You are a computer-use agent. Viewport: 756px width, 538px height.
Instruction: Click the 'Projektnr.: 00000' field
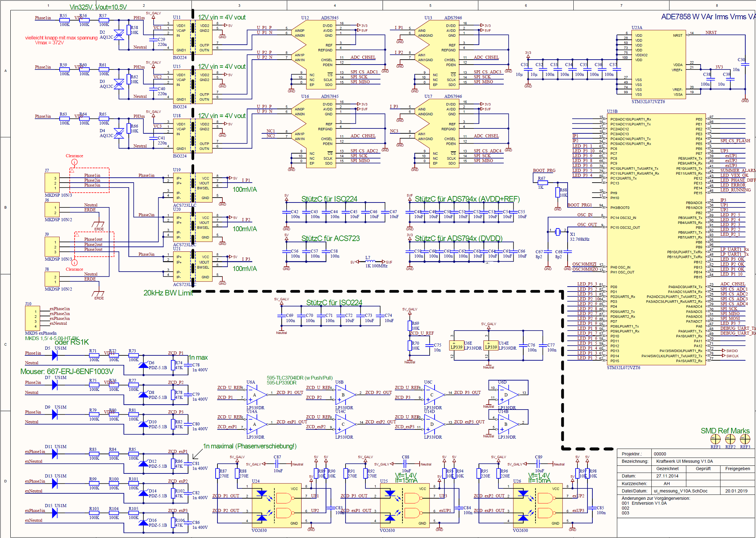686,454
